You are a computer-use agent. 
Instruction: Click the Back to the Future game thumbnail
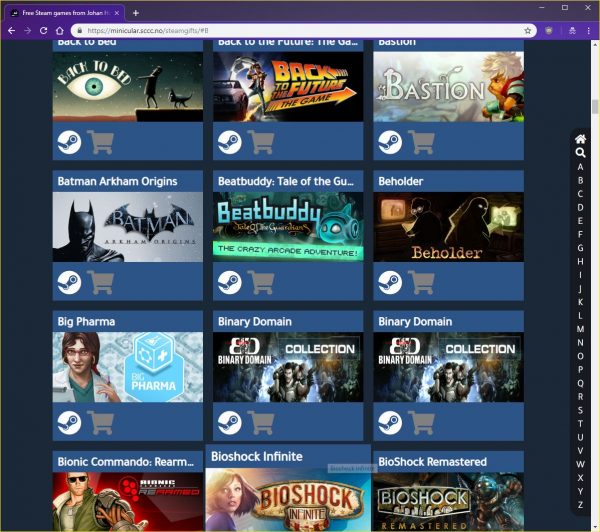pos(288,87)
